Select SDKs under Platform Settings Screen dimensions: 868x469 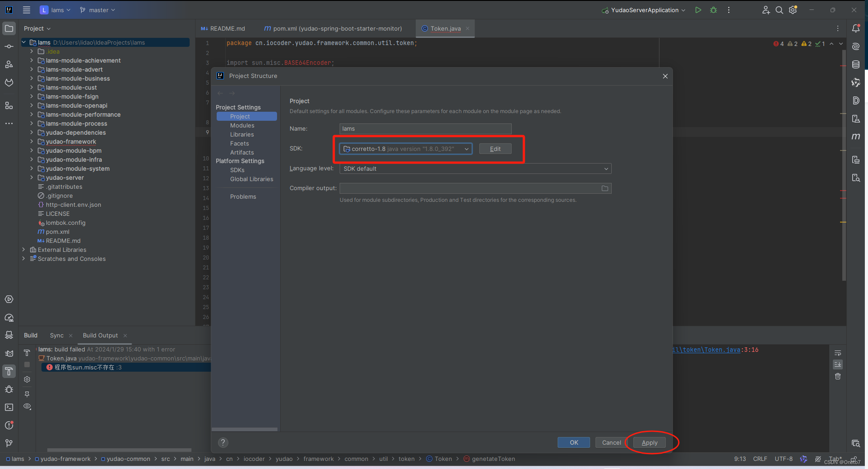tap(237, 170)
